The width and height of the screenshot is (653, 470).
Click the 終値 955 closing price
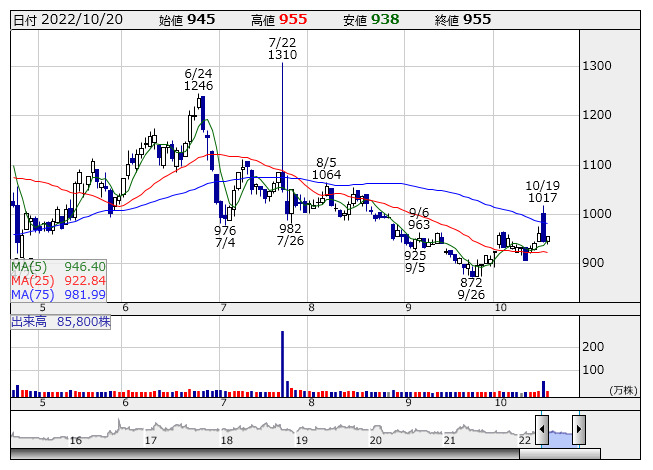point(463,20)
